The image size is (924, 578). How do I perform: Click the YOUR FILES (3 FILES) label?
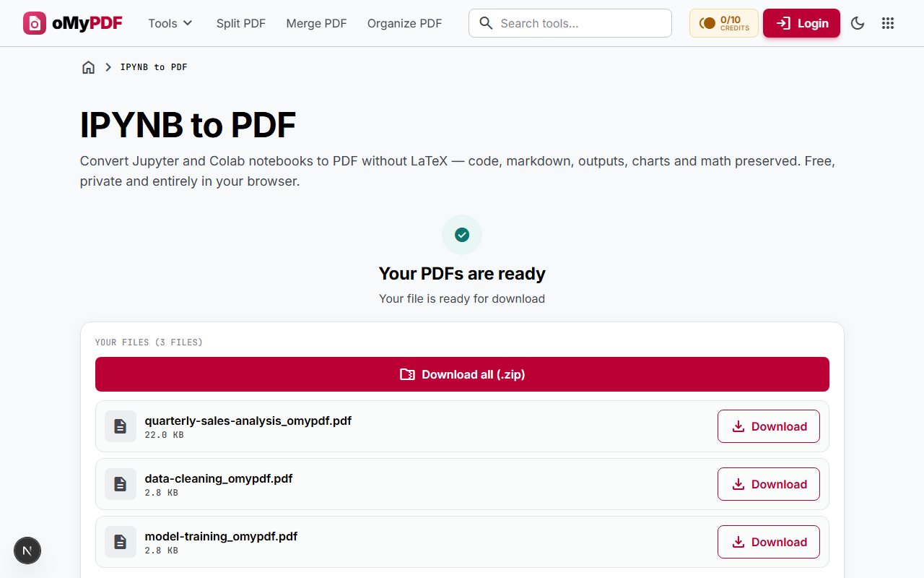pos(149,342)
